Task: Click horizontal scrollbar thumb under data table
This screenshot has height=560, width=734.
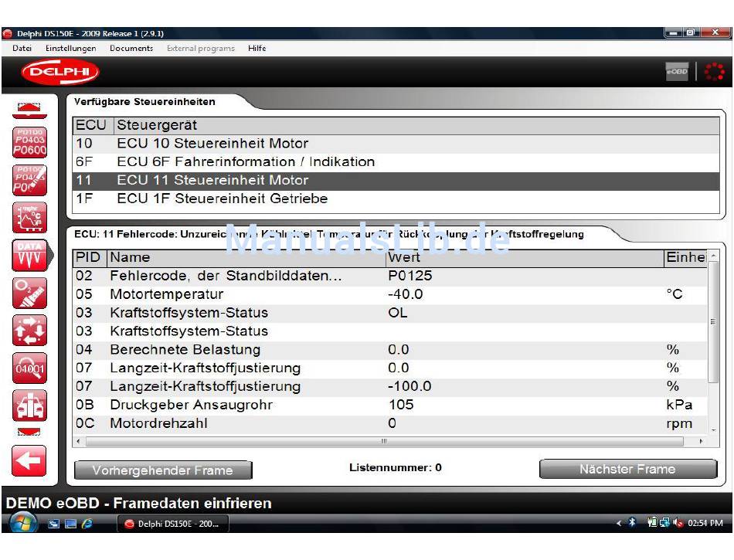Action: tap(384, 441)
